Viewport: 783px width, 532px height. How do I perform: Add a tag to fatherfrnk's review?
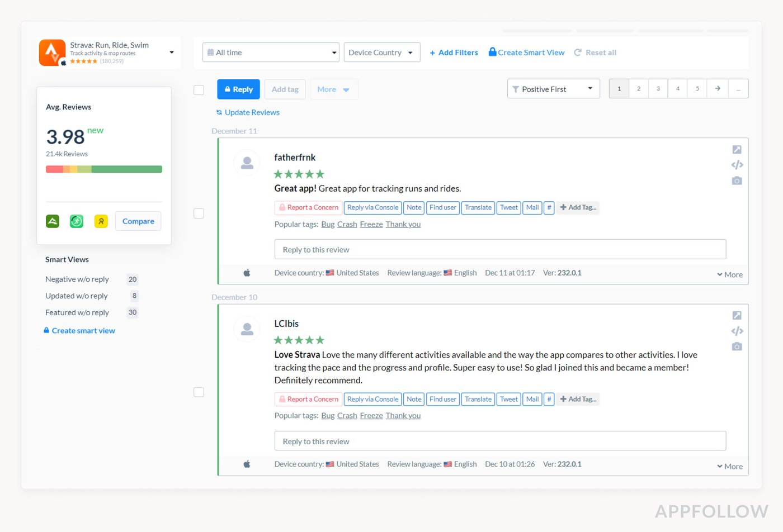(x=578, y=207)
